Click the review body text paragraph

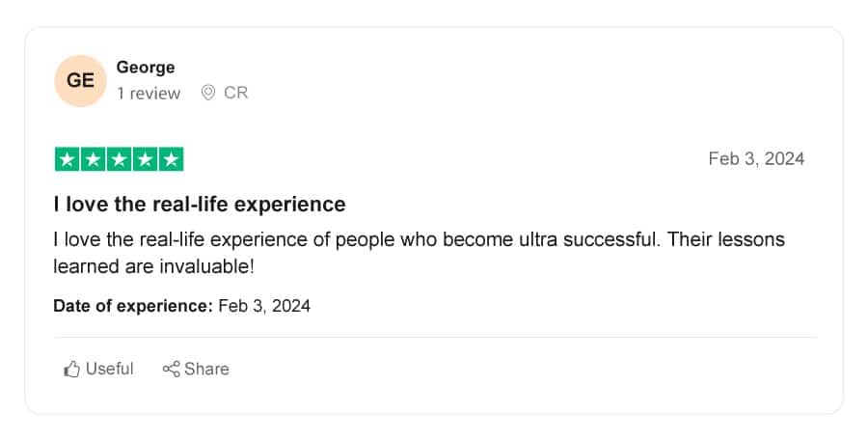pyautogui.click(x=420, y=253)
